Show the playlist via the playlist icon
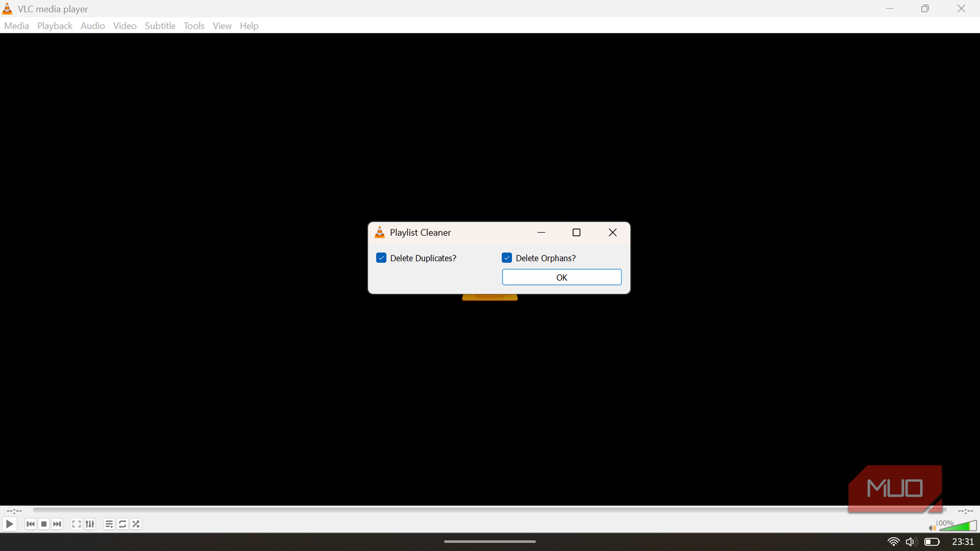The width and height of the screenshot is (980, 551). click(x=109, y=524)
